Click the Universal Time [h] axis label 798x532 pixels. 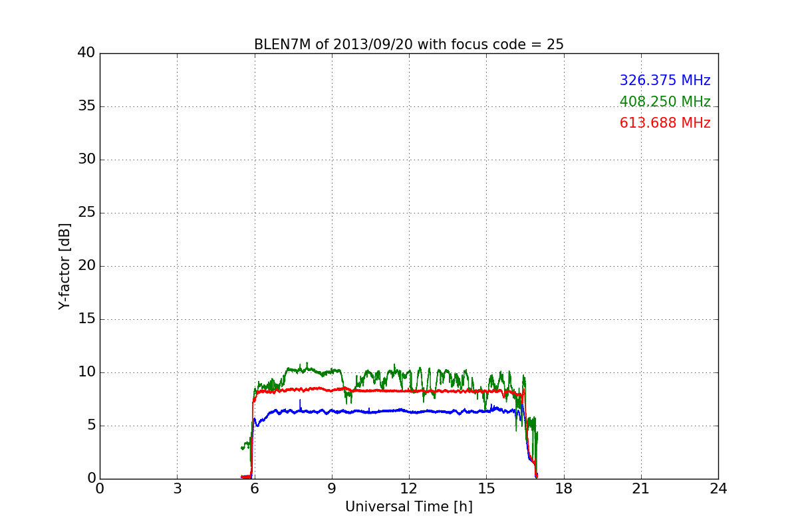(408, 507)
